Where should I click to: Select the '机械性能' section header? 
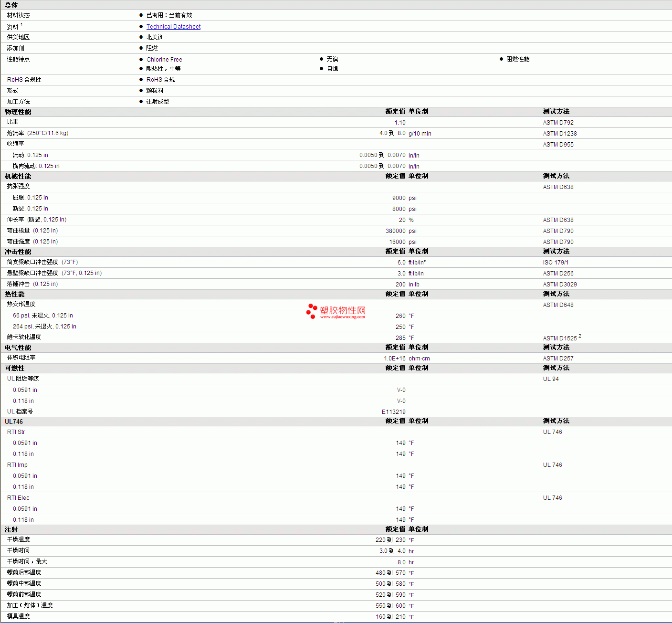(x=18, y=176)
